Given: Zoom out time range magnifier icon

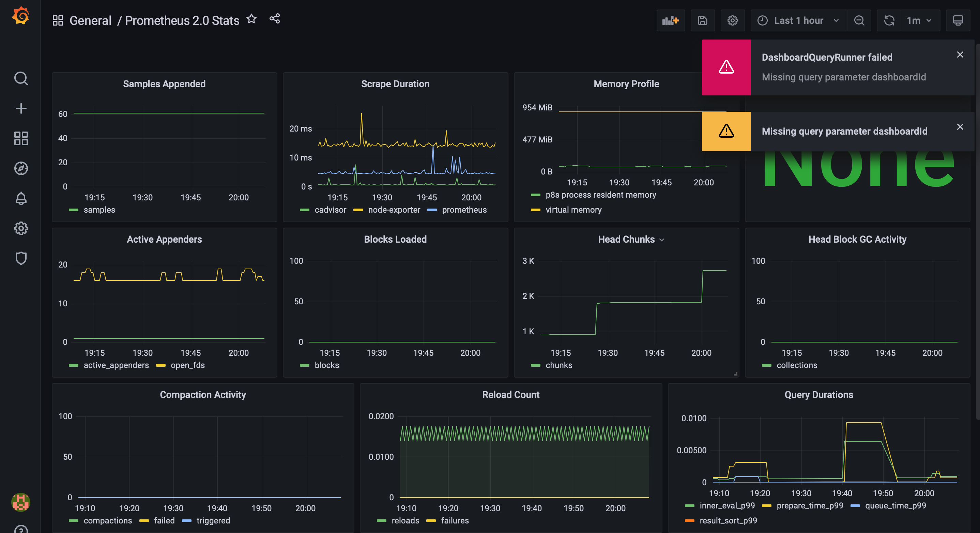Looking at the screenshot, I should [x=859, y=20].
